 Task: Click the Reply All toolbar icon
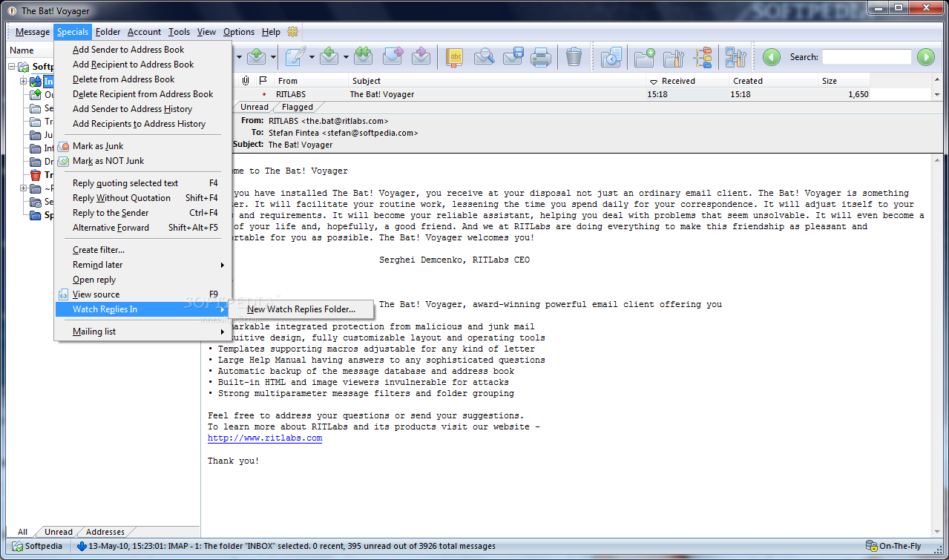click(x=363, y=56)
